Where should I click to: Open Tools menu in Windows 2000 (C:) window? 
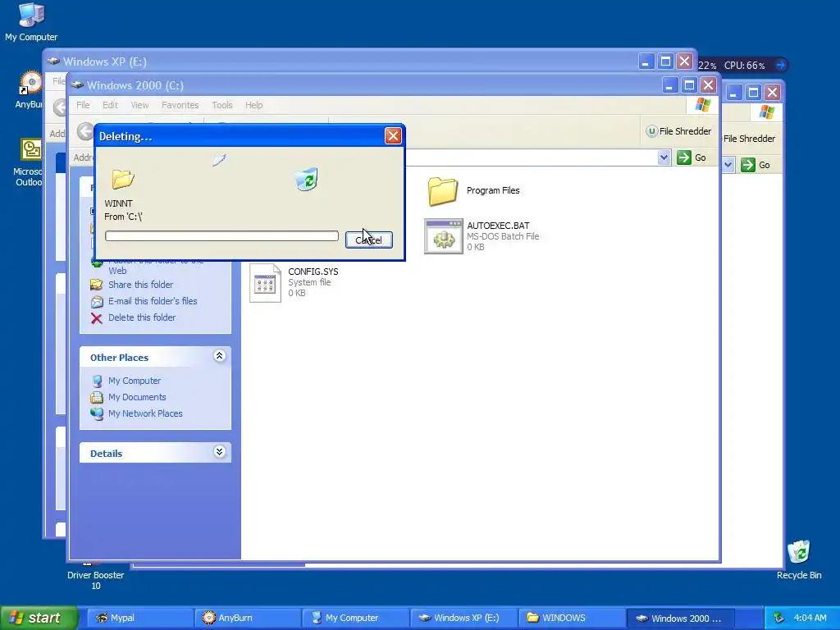coord(221,105)
